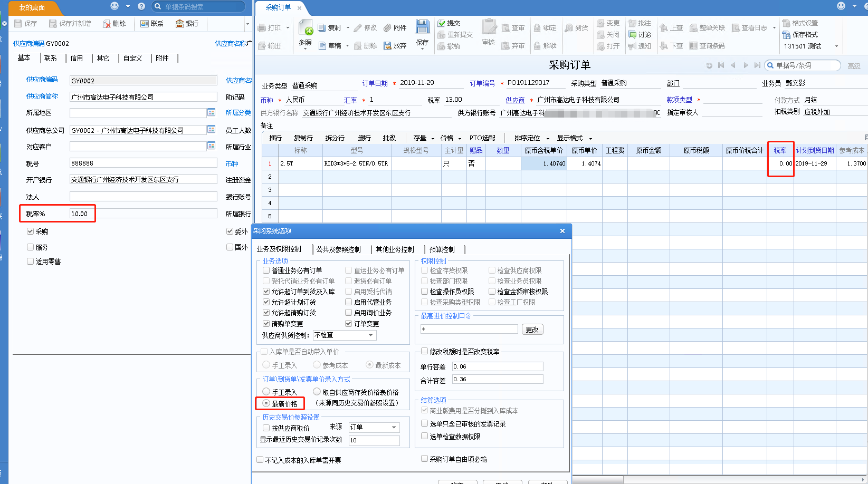Screen dimensions: 868x484
Task: Click the 附件 attachment paperclip icon
Action: [388, 28]
